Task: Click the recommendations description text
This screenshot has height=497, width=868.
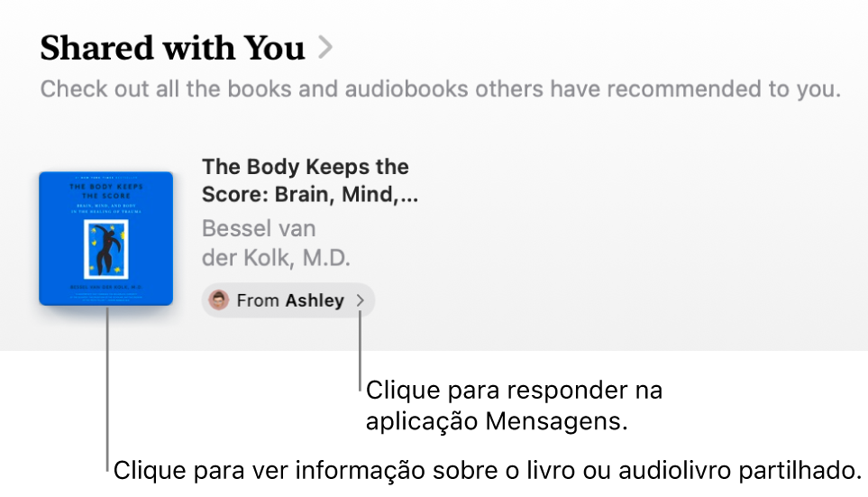Action: point(440,89)
